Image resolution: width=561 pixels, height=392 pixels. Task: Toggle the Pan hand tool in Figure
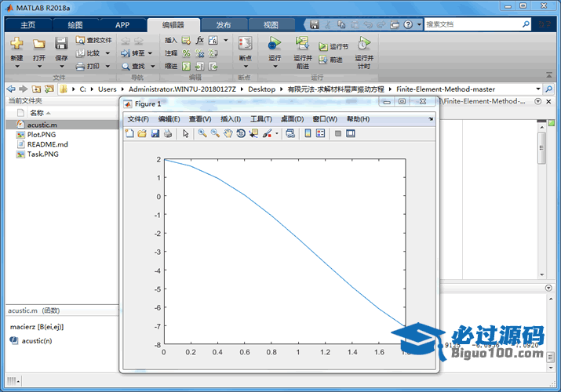(228, 133)
